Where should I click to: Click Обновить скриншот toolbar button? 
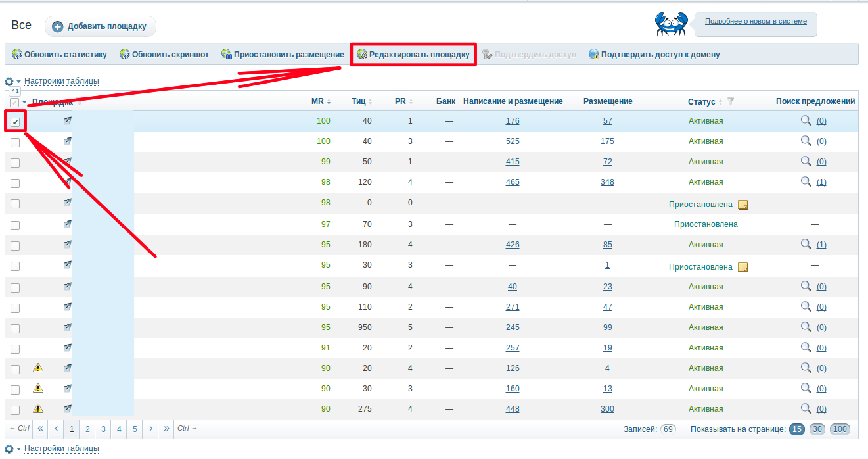click(164, 55)
